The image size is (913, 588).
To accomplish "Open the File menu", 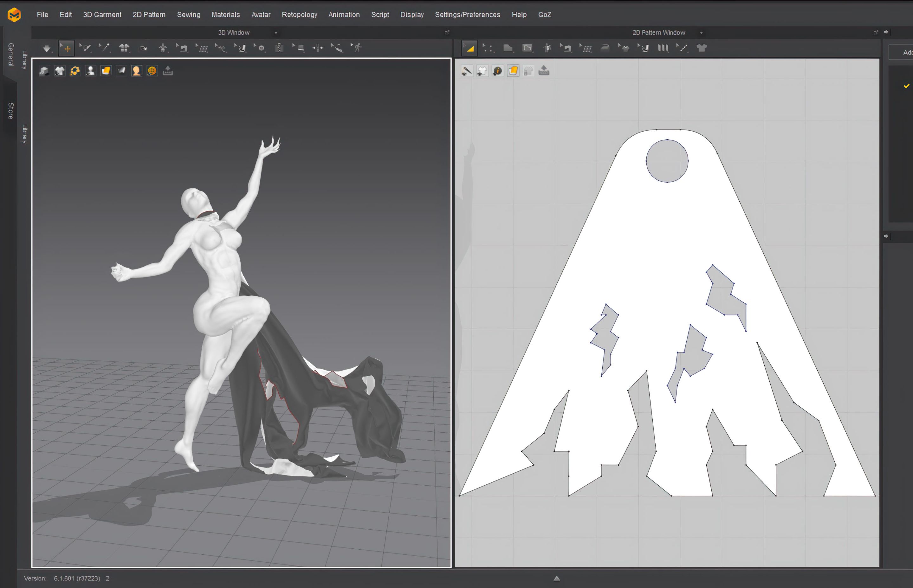I will pyautogui.click(x=42, y=15).
